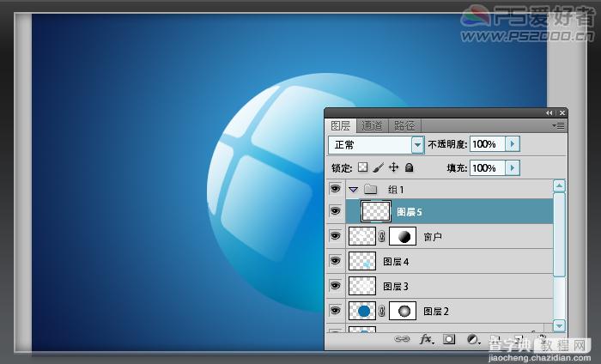Viewport: 601px width, 364px height.
Task: Hide the 图层 2 layer
Action: tap(336, 311)
